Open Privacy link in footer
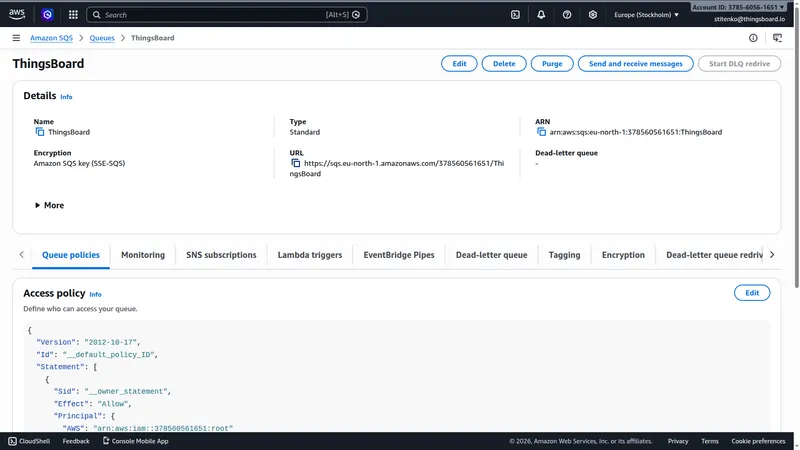Image resolution: width=800 pixels, height=450 pixels. pyautogui.click(x=678, y=441)
